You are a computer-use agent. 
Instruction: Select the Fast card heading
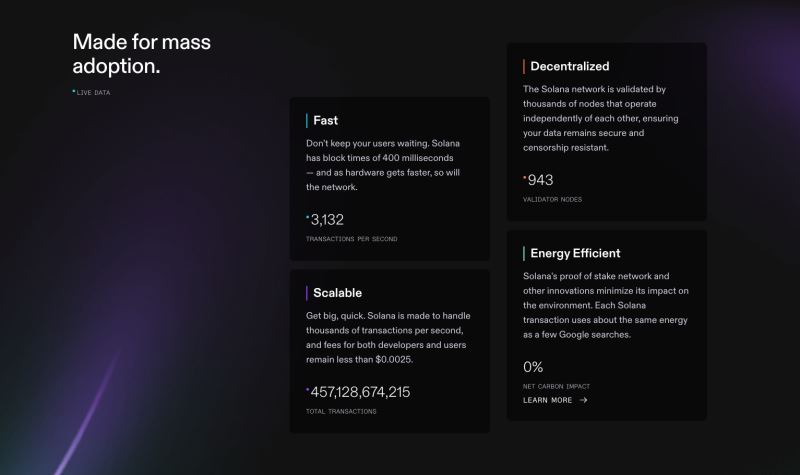pyautogui.click(x=325, y=120)
